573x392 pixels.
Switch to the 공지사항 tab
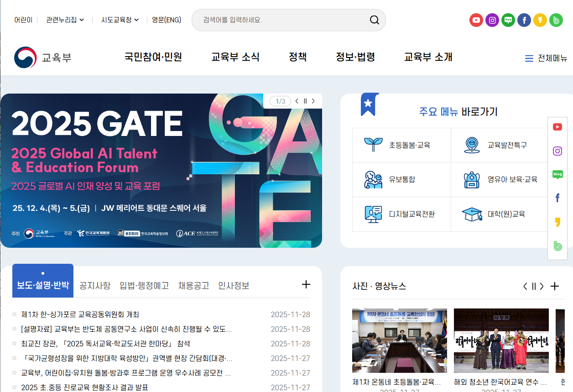pyautogui.click(x=95, y=286)
